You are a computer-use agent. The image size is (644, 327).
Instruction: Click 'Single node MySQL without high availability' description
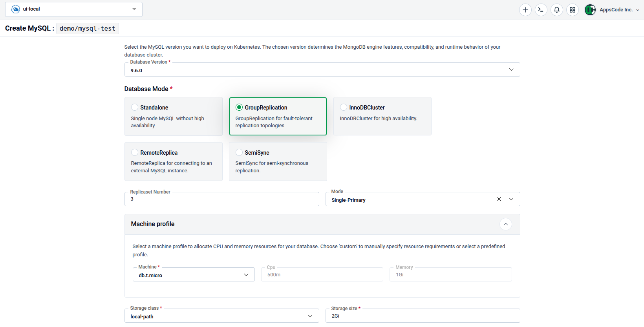click(168, 122)
